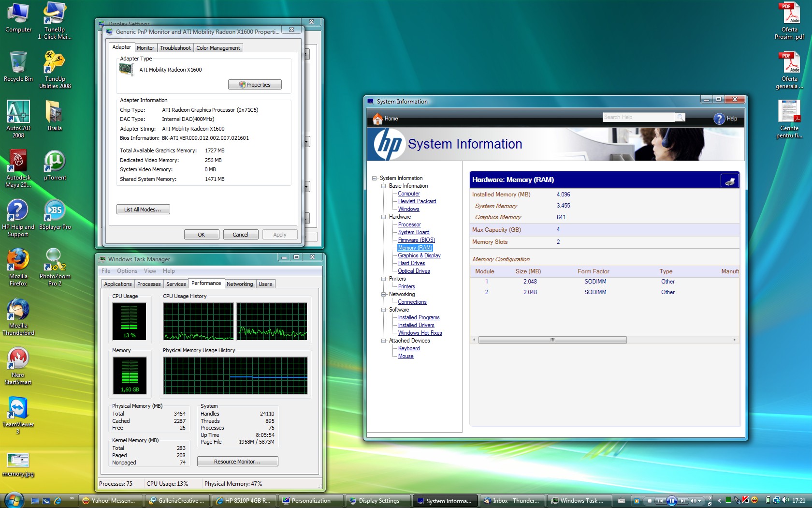Viewport: 812px width, 508px height.
Task: Switch to the Color Management tab
Action: (x=218, y=48)
